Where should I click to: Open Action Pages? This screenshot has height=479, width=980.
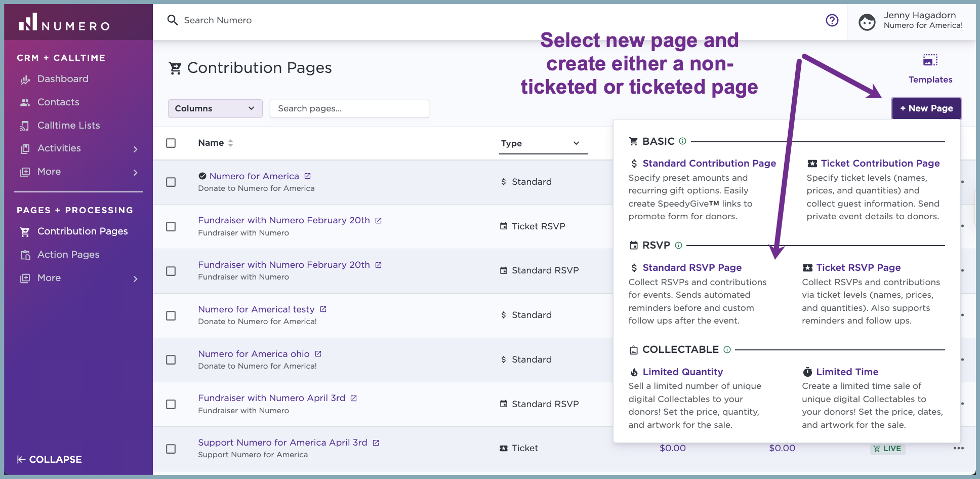pos(68,255)
